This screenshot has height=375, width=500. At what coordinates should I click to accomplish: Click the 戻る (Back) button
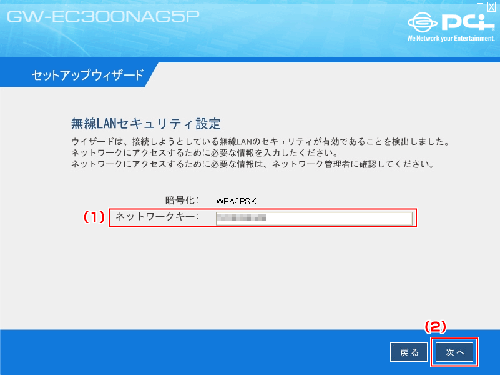click(409, 352)
